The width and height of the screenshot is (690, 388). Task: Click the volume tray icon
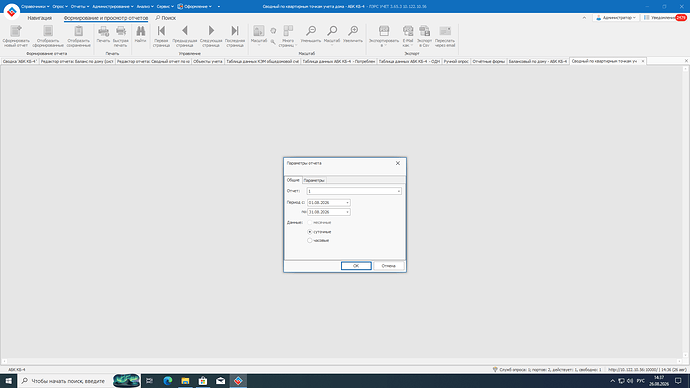pyautogui.click(x=630, y=381)
